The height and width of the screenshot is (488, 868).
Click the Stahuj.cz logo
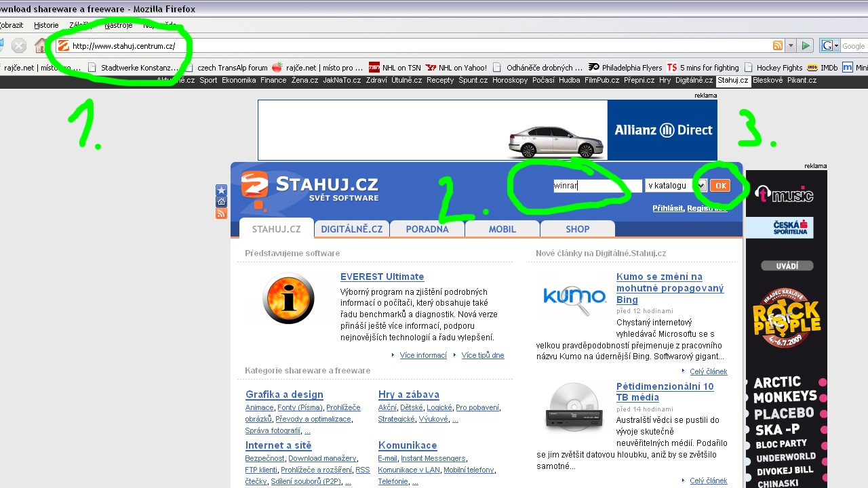[310, 188]
